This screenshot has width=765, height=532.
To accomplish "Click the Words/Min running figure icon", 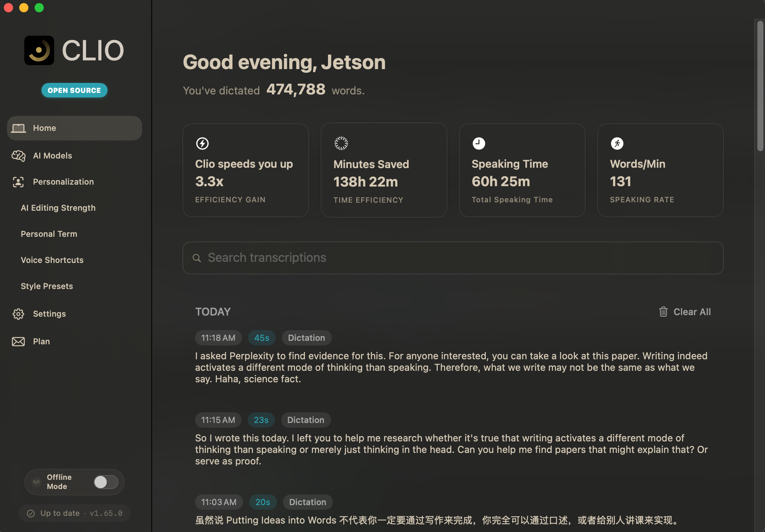I will [x=617, y=144].
